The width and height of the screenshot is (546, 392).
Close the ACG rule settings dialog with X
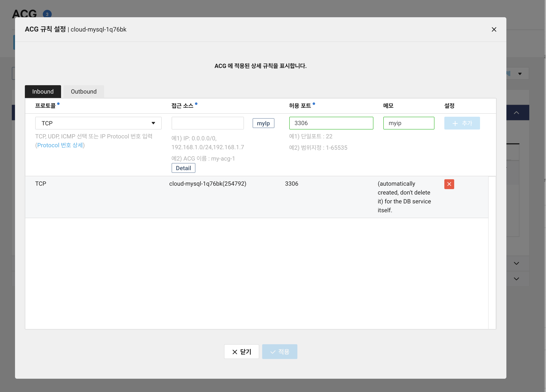(x=494, y=30)
